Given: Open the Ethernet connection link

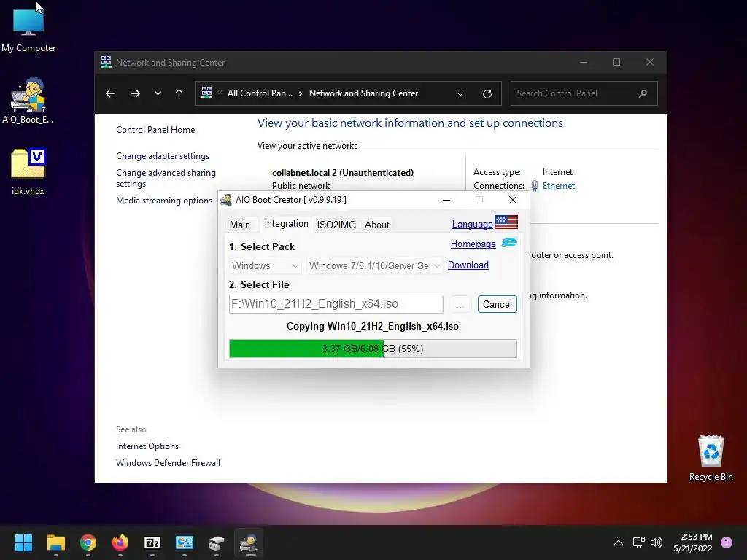Looking at the screenshot, I should tap(558, 186).
